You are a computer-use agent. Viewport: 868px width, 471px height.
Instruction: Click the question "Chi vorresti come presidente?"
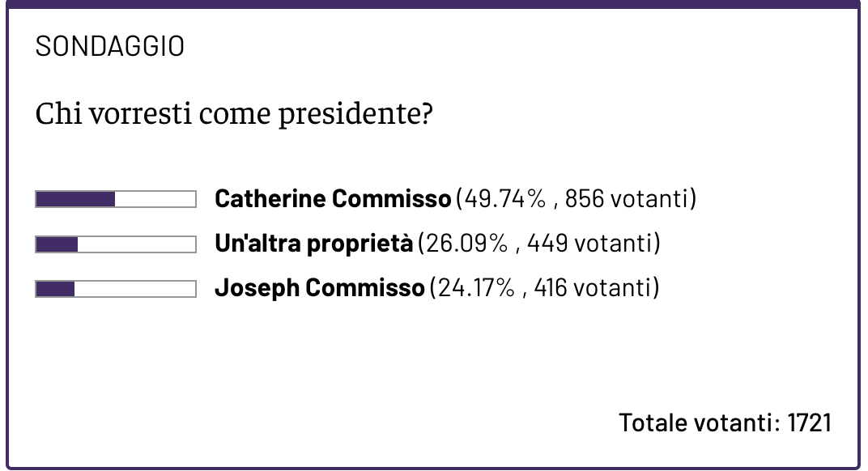234,114
